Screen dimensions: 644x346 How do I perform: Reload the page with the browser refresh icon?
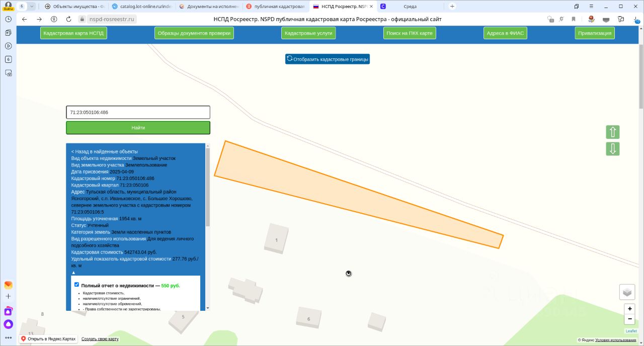[68, 19]
